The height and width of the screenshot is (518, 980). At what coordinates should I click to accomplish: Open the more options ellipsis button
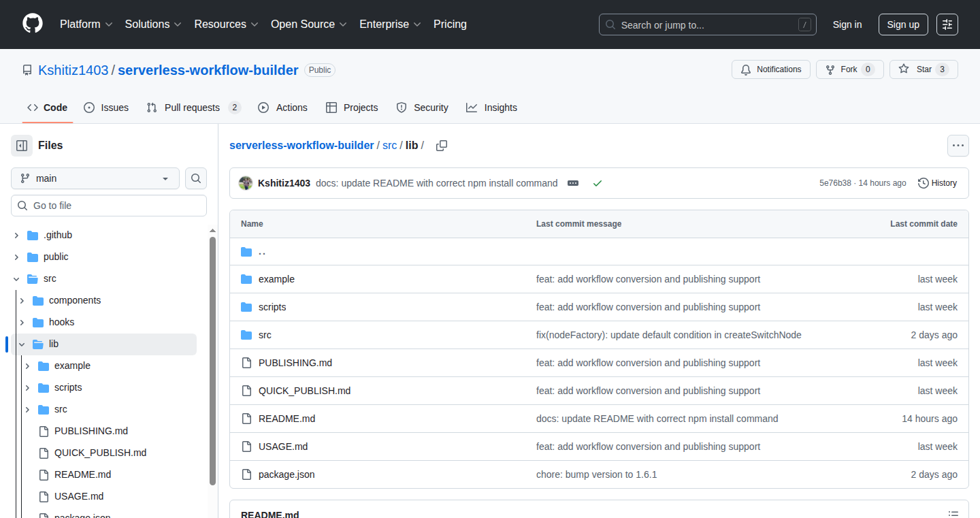(x=958, y=146)
